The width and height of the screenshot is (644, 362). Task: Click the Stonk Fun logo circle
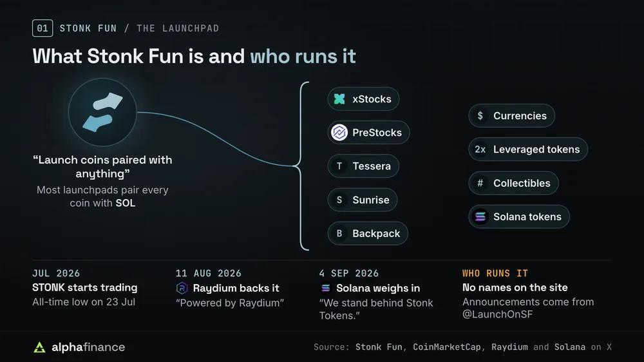coord(102,112)
